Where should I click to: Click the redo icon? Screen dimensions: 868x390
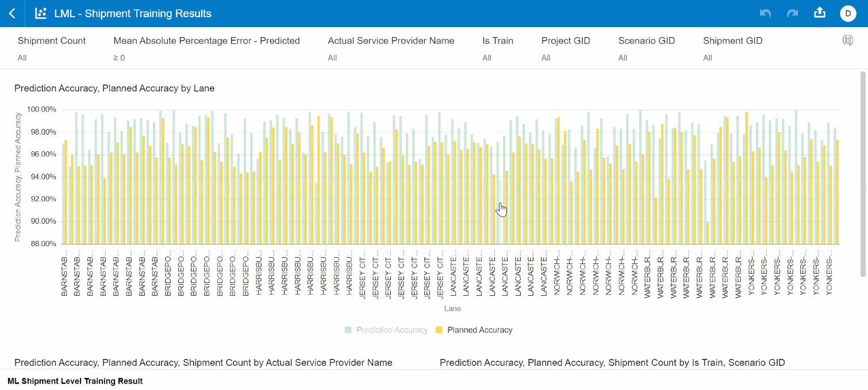(x=793, y=13)
